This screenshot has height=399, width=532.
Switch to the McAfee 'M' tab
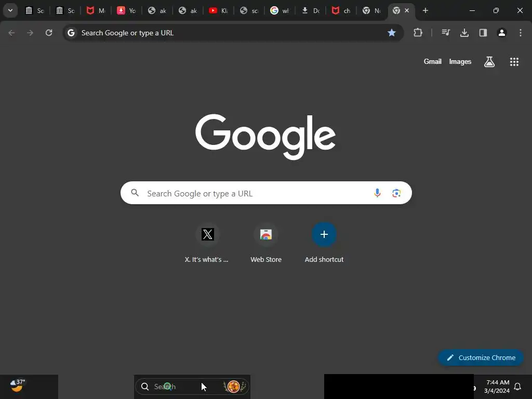click(x=96, y=10)
